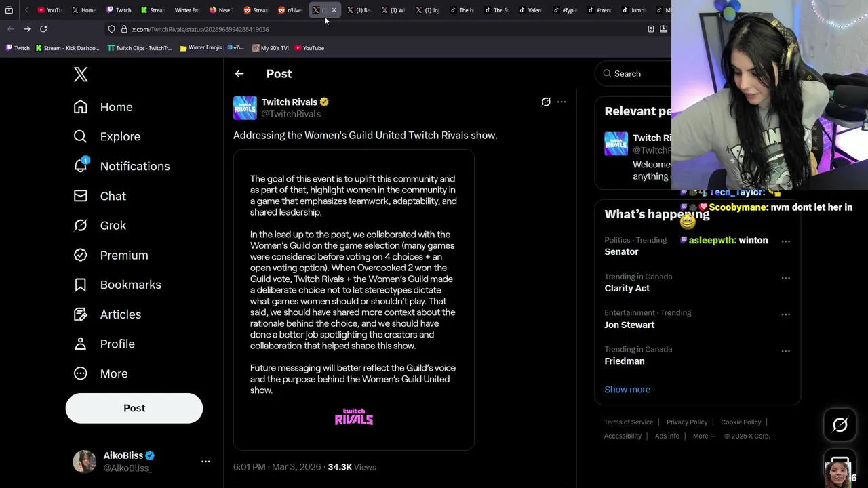Viewport: 868px width, 488px height.
Task: Open the Winter Emojis bookmark folder
Action: coord(212,48)
